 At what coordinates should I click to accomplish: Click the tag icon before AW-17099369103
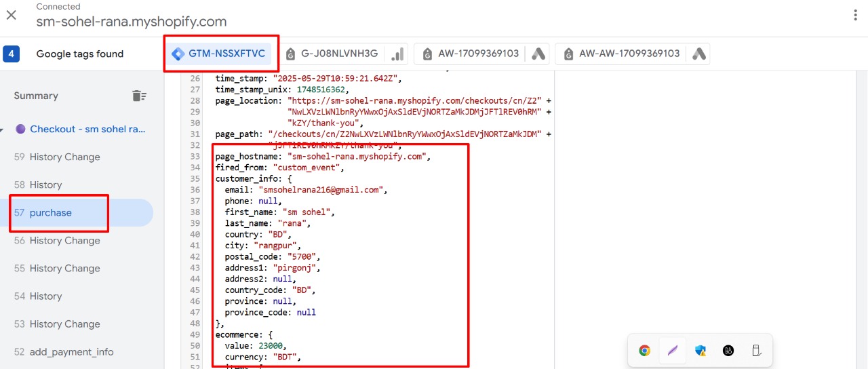(x=428, y=54)
